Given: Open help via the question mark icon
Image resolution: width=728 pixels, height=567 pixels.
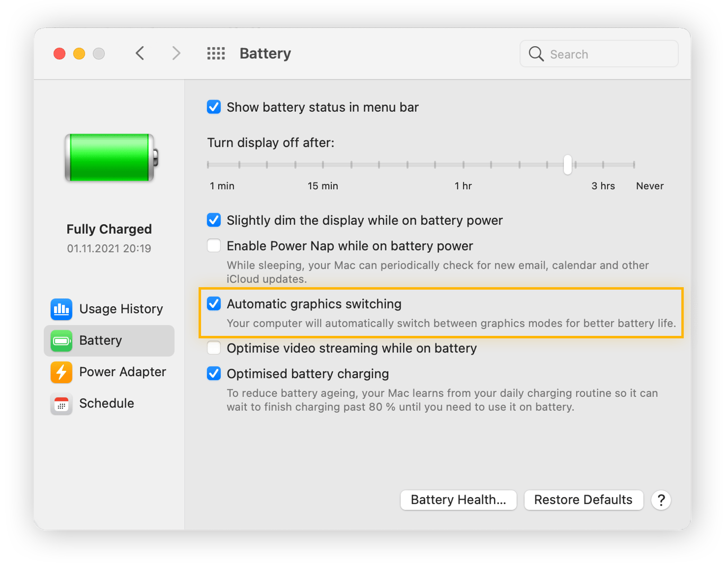Looking at the screenshot, I should click(661, 500).
